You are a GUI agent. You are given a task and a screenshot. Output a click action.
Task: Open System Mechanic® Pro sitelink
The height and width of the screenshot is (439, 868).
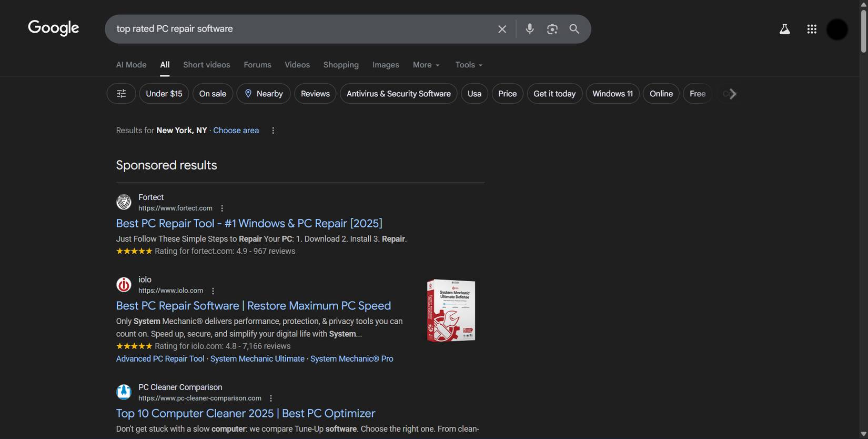352,359
